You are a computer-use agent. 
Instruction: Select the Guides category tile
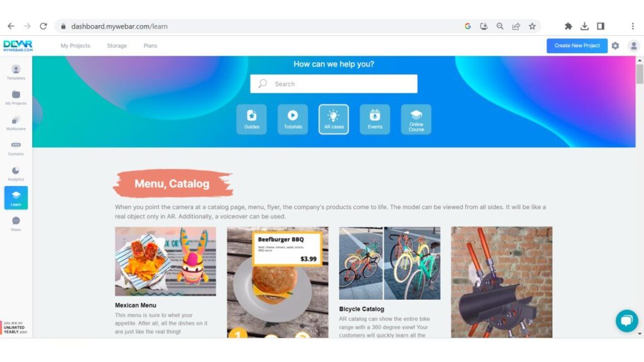pyautogui.click(x=252, y=119)
